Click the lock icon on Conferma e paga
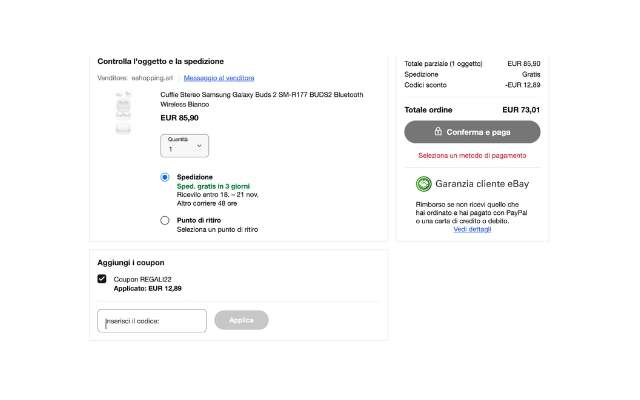The height and width of the screenshot is (400, 640). pos(439,132)
